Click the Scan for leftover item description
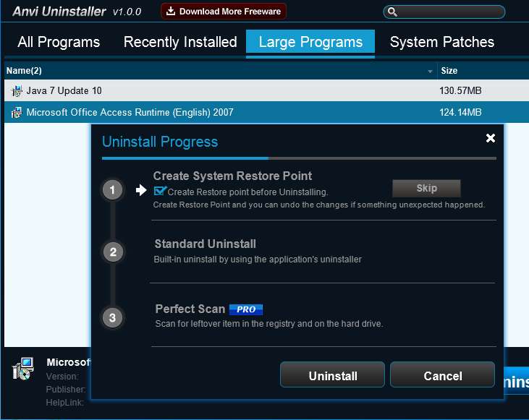The height and width of the screenshot is (420, 529). (x=269, y=324)
